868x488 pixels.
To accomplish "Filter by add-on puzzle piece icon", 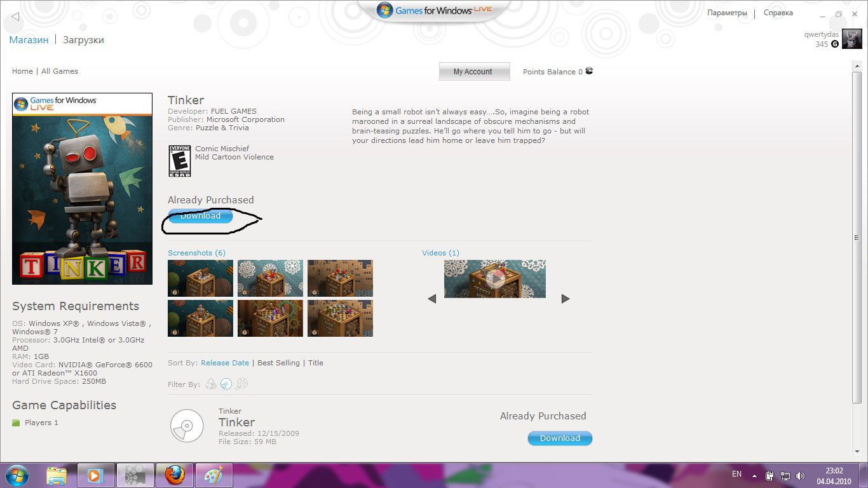I will click(x=211, y=384).
